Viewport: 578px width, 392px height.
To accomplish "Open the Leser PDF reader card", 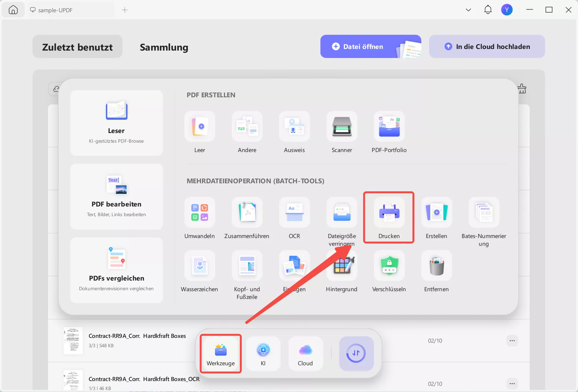I will pos(116,123).
